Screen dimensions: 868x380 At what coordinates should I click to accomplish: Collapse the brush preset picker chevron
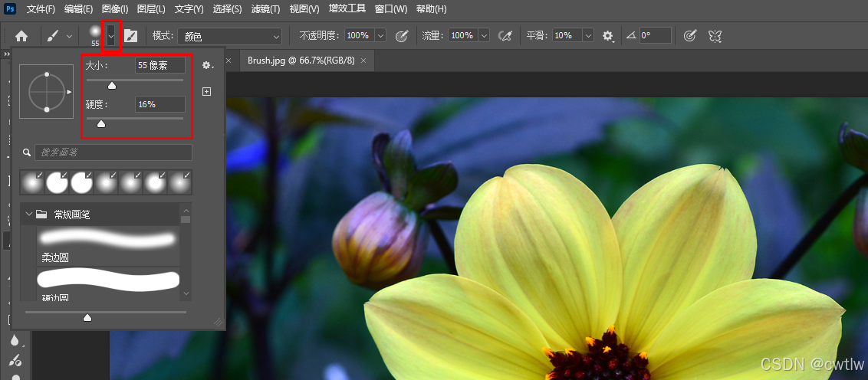click(x=112, y=36)
